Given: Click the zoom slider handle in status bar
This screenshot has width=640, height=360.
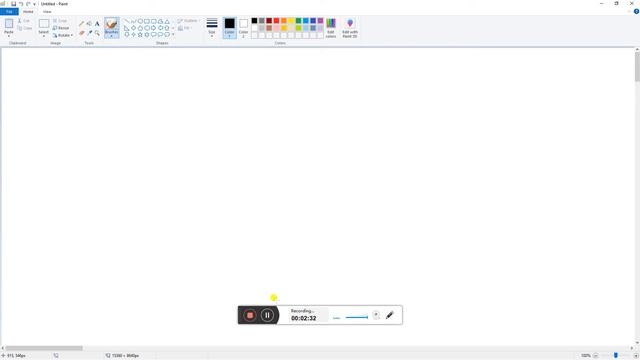Looking at the screenshot, I should (616, 356).
